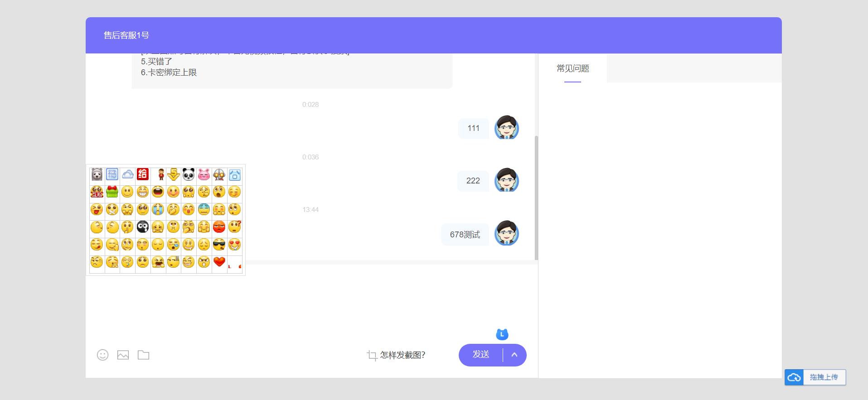Pick the red heart emoji
The image size is (868, 400).
(x=219, y=262)
